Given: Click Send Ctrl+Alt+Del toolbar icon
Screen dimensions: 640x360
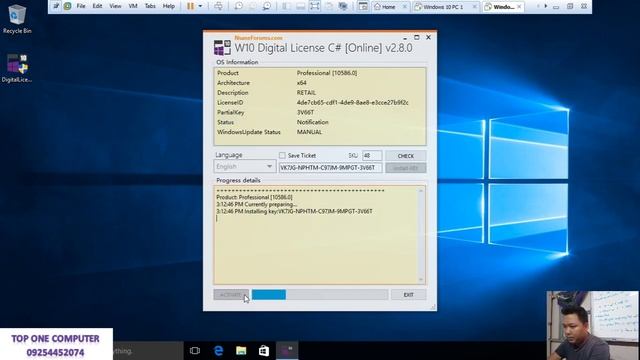Looking at the screenshot, I should (218, 6).
